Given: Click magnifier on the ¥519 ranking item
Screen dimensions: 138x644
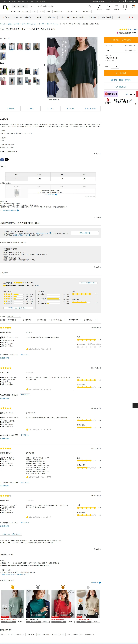Looking at the screenshot, I should (71, 614).
